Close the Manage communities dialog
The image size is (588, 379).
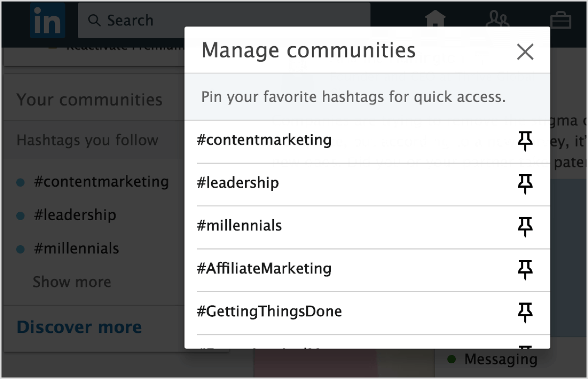pos(525,51)
